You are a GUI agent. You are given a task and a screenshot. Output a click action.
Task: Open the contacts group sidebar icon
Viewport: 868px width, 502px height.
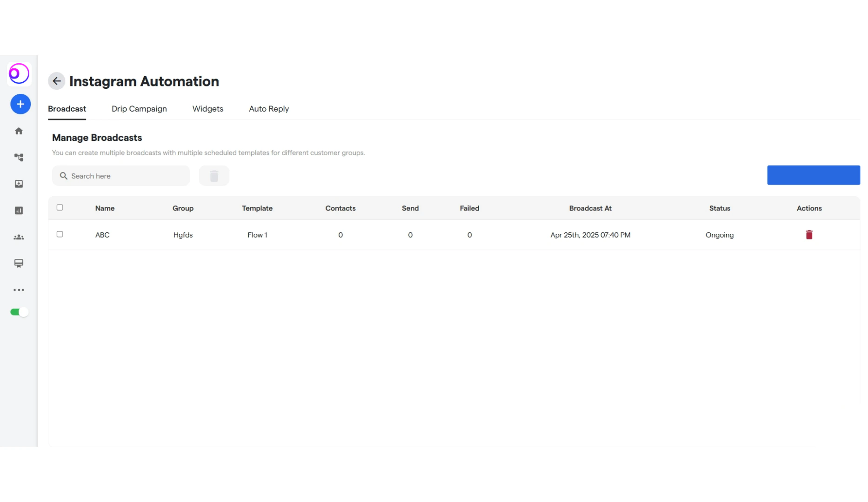click(19, 238)
